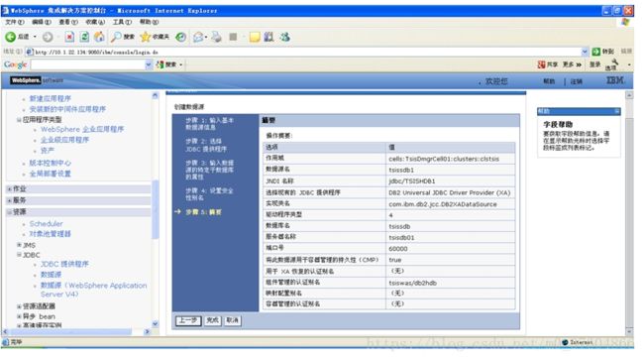Open WebSphere 企业应用程序 link
The image size is (644, 360).
[x=82, y=129]
